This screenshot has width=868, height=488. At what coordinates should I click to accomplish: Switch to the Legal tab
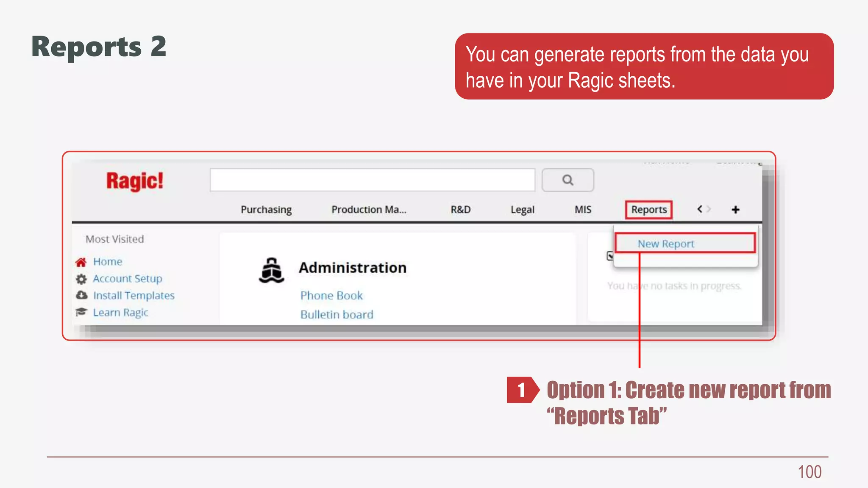point(522,210)
